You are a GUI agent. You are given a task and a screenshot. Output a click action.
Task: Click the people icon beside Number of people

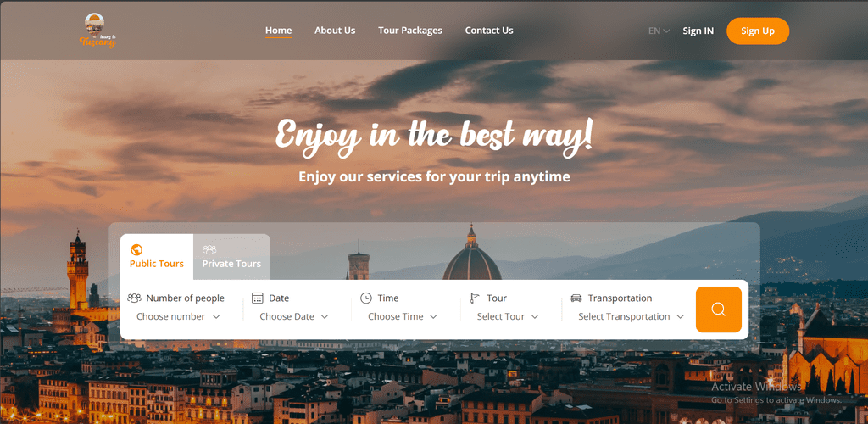[135, 298]
